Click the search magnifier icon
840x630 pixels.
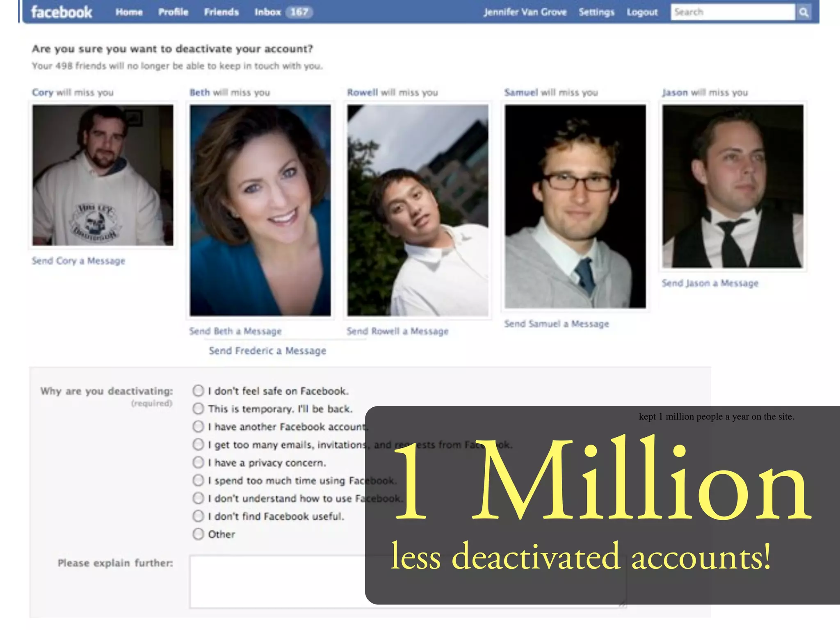803,12
